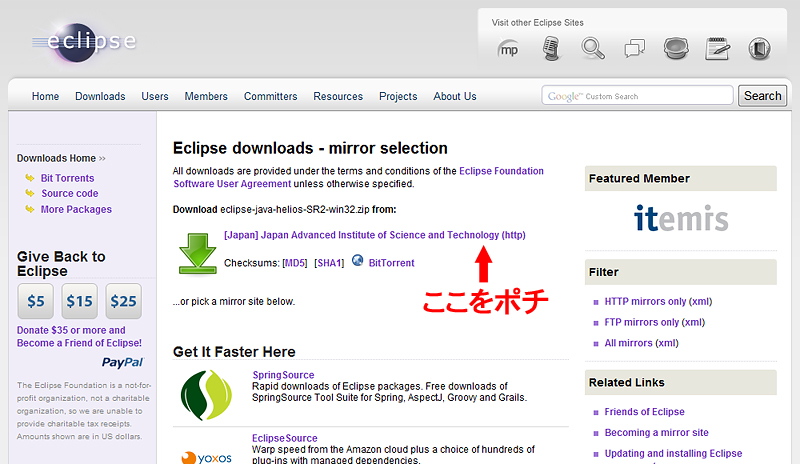Donate with the $15 button
Screen dimensions: 800x464
[x=80, y=301]
